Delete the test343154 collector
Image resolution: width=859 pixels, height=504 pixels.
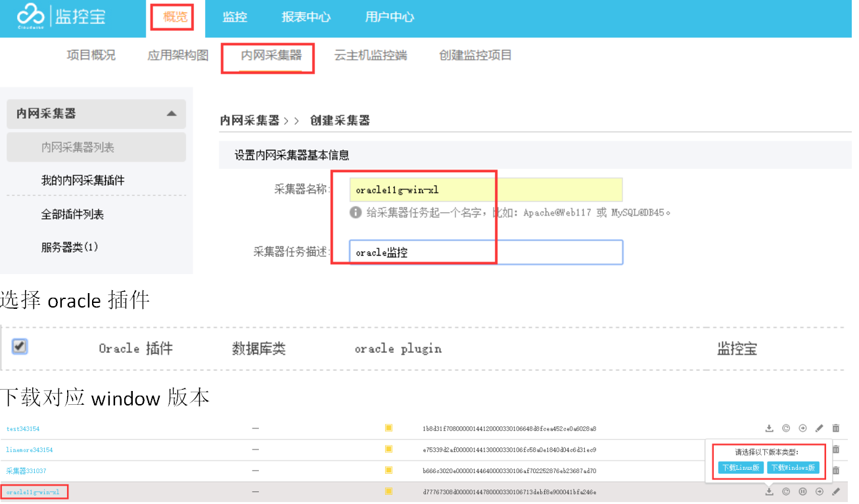(836, 428)
